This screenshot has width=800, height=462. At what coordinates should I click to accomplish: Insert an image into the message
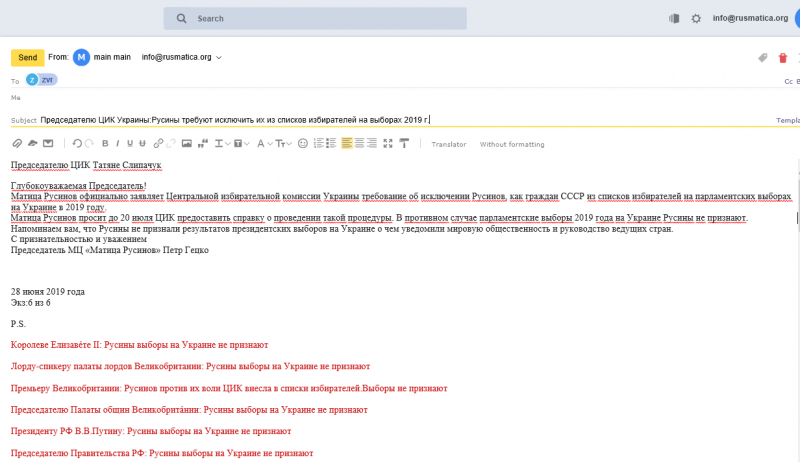(x=187, y=143)
